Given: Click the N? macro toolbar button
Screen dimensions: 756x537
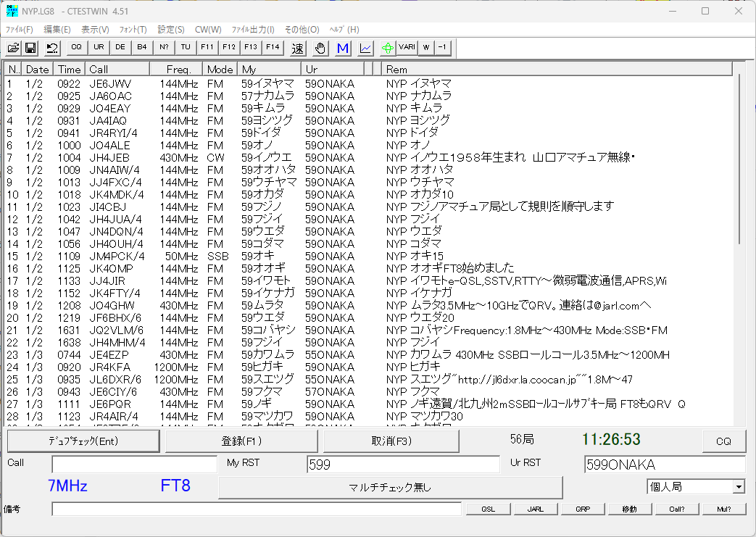Looking at the screenshot, I should coord(164,47).
